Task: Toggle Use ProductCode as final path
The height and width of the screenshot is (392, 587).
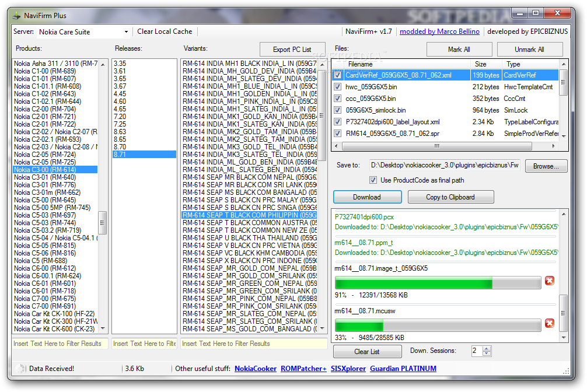Action: 373,180
